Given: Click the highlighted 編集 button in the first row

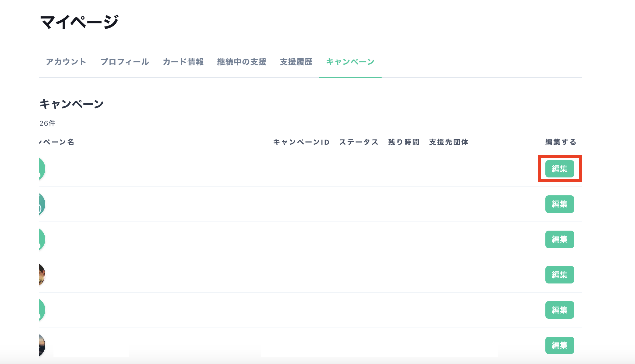Looking at the screenshot, I should click(560, 169).
